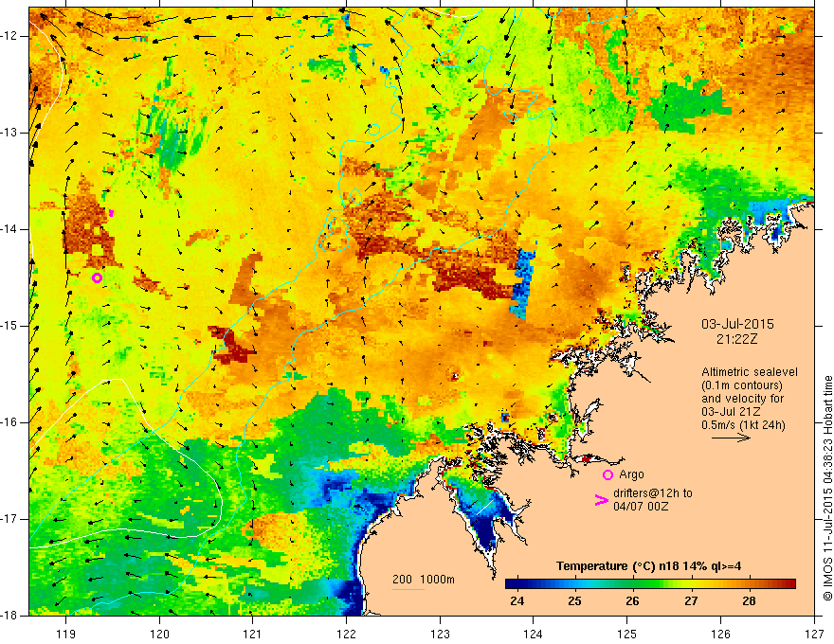Click the longitude label 121

pyautogui.click(x=253, y=634)
